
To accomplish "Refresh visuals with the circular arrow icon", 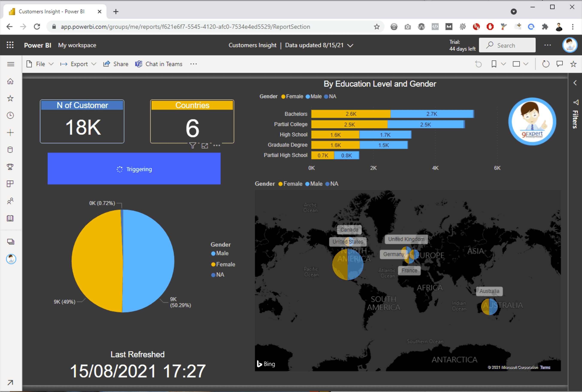I will pyautogui.click(x=546, y=64).
